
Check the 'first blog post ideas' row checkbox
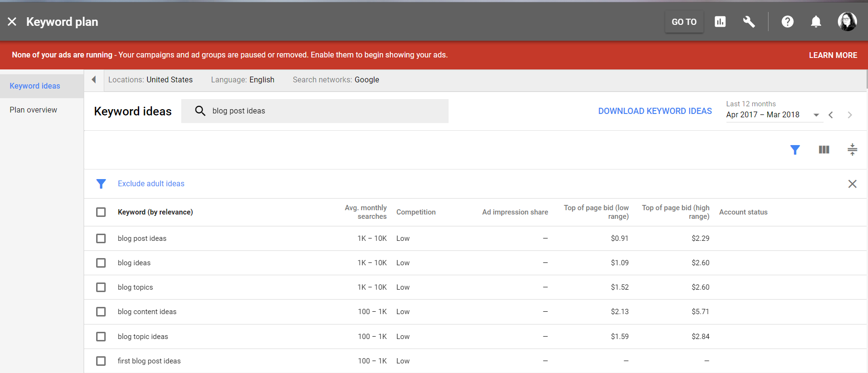[101, 361]
